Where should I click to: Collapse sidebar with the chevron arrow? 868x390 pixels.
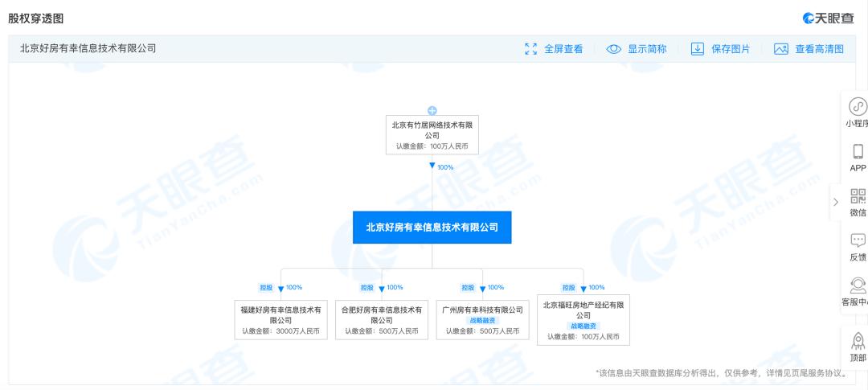click(x=835, y=202)
